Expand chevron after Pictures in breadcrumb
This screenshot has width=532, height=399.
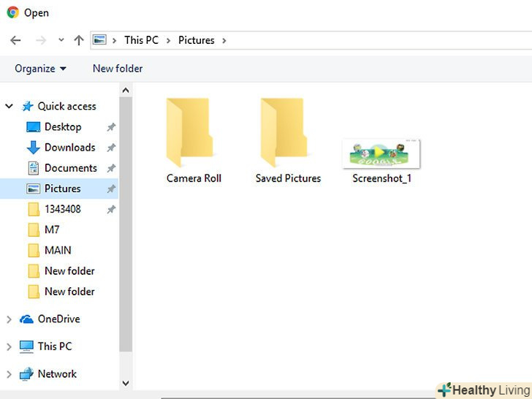point(224,41)
